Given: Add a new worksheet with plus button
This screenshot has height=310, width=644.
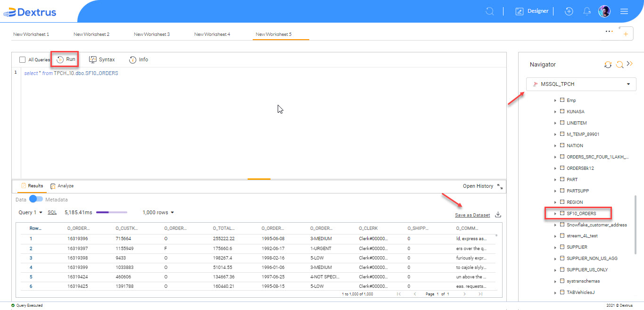Looking at the screenshot, I should [626, 34].
